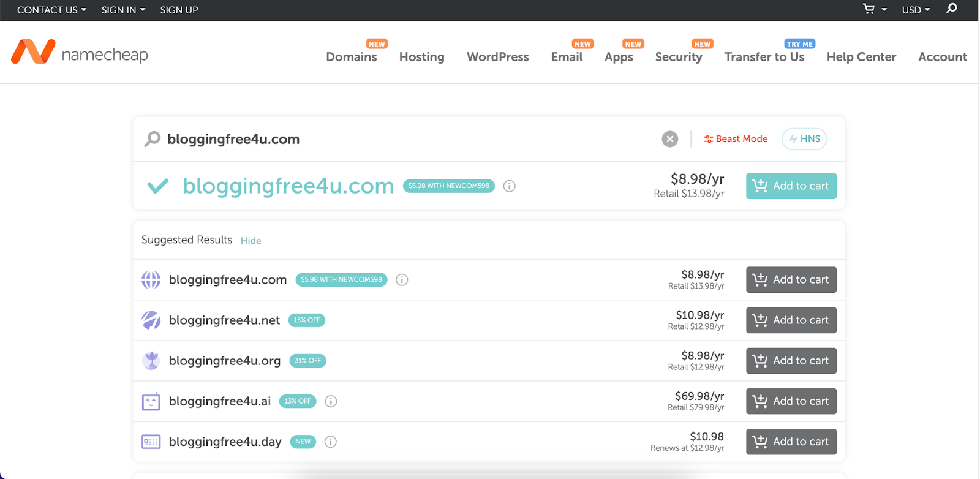The height and width of the screenshot is (479, 980).
Task: Click the bloggingfree4u.ai domain name
Action: 220,401
